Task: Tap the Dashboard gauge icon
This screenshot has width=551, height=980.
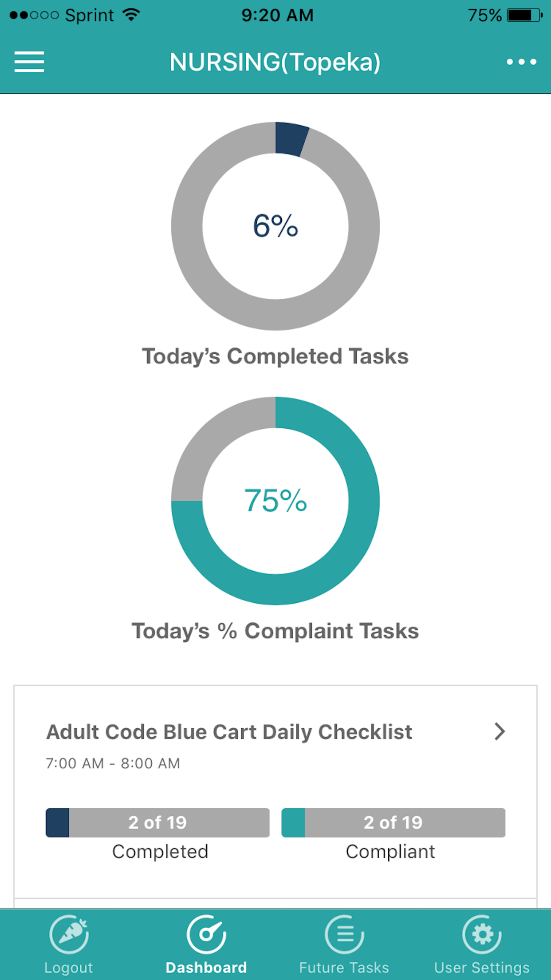Action: click(x=206, y=934)
